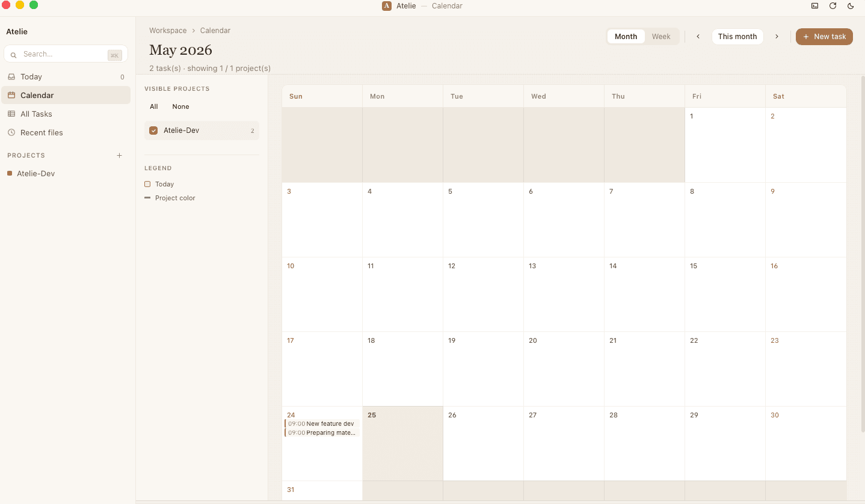Open Today in the sidebar
The image size is (865, 504).
click(66, 76)
